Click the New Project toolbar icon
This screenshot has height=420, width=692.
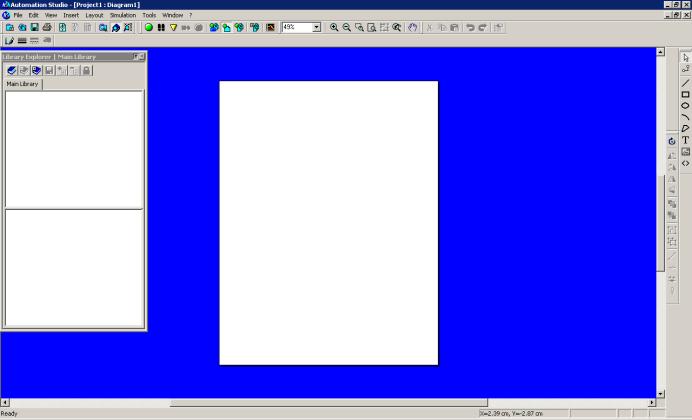click(9, 27)
